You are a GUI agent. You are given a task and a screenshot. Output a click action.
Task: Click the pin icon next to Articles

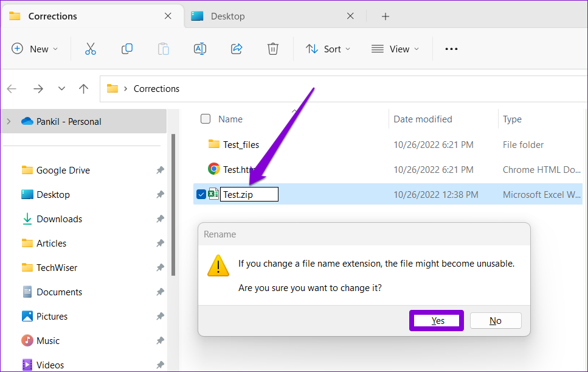coord(160,244)
